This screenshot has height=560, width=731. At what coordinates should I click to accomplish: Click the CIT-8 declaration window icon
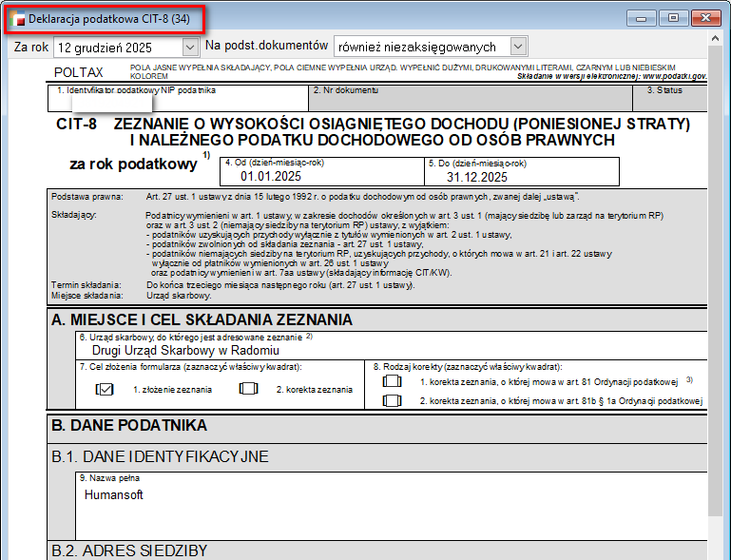click(17, 18)
